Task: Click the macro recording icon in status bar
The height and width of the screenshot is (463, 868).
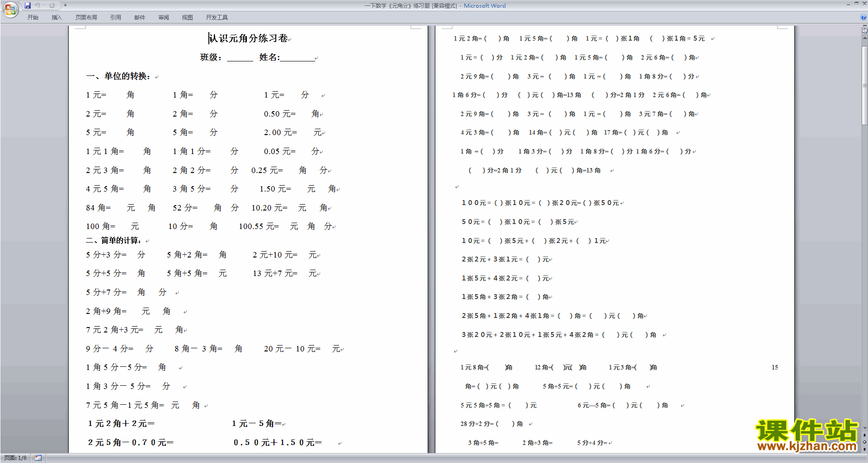Action: tap(38, 458)
